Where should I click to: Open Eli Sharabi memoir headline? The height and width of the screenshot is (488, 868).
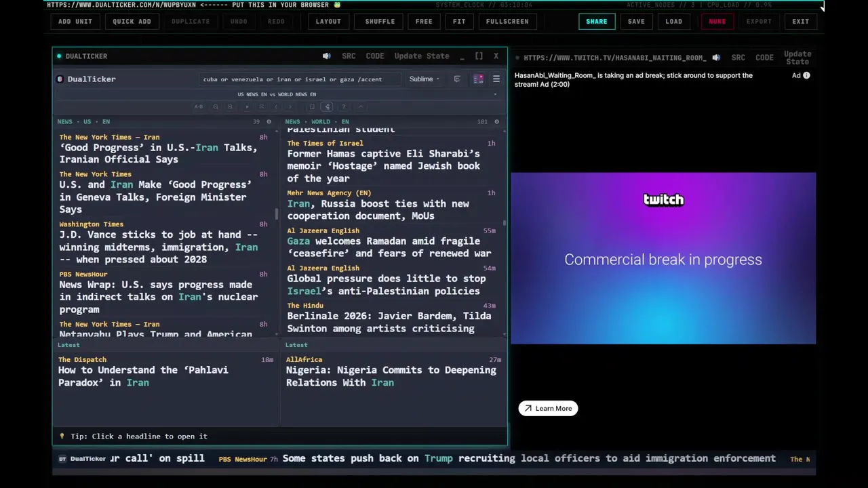click(x=384, y=166)
